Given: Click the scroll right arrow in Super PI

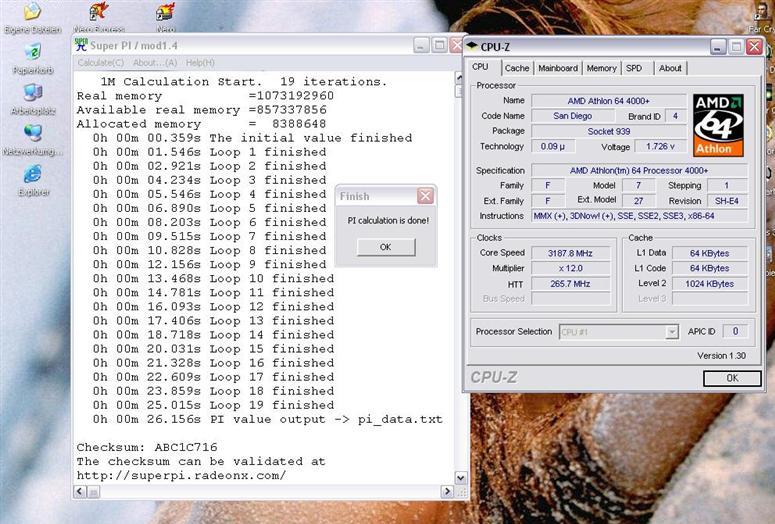Looking at the screenshot, I should pyautogui.click(x=447, y=491).
